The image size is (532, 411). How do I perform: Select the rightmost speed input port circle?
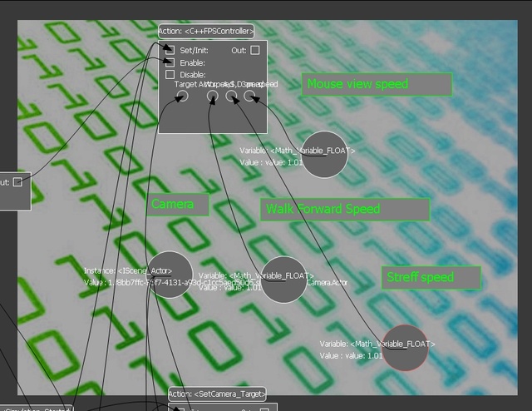pos(249,97)
